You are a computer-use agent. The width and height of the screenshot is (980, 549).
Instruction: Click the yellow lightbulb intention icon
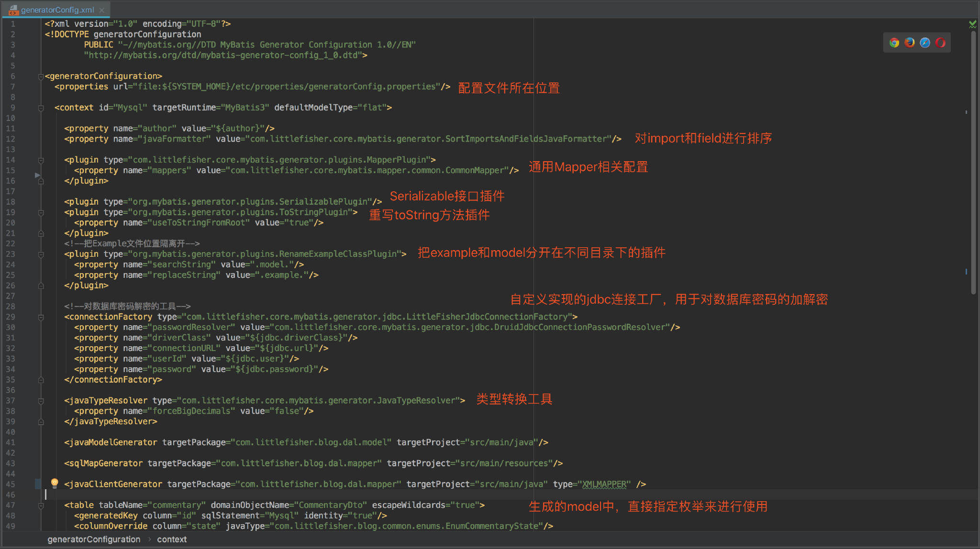(55, 483)
